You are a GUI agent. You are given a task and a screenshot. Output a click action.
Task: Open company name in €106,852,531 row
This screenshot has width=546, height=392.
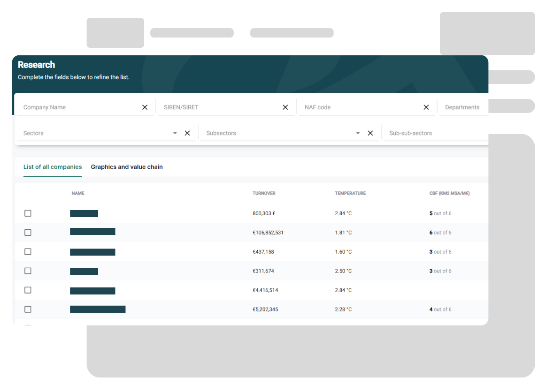tap(92, 232)
